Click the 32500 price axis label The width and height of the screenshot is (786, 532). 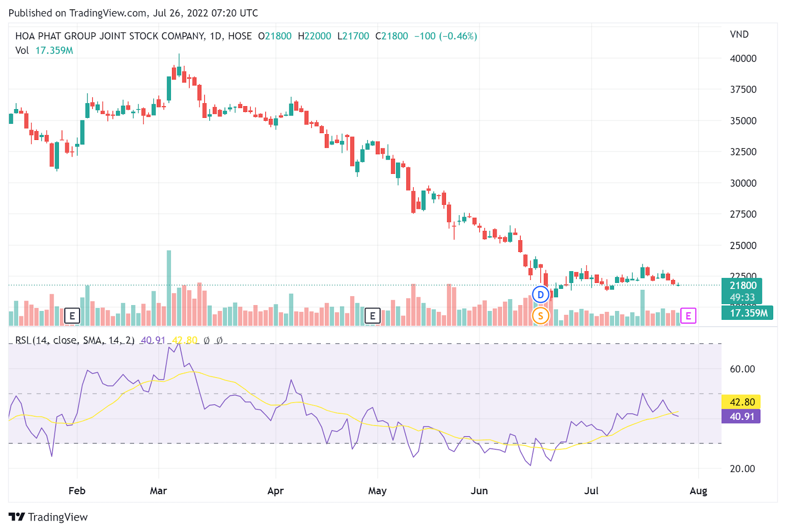tap(743, 152)
